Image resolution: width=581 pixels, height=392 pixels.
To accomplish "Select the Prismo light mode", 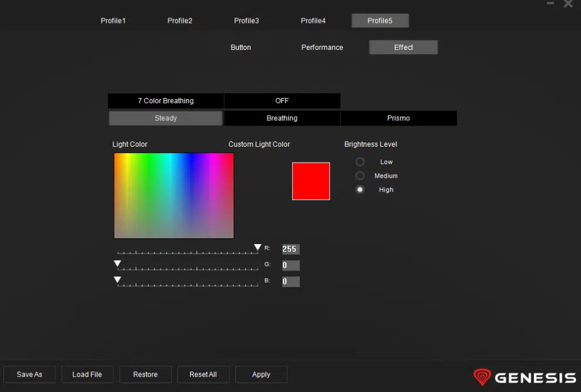I will 398,119.
